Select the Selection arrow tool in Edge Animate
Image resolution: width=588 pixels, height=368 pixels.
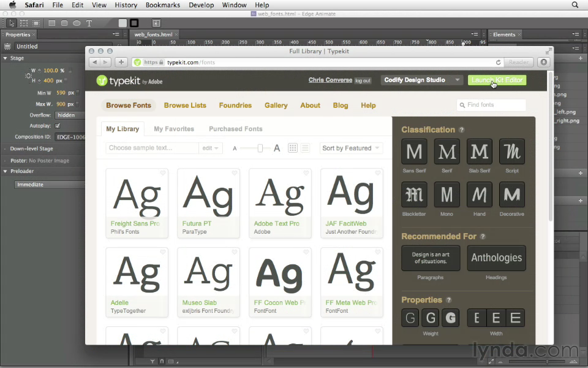pos(12,23)
